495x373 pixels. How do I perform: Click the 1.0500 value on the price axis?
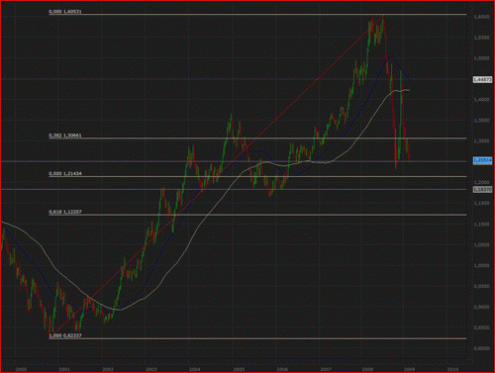pyautogui.click(x=482, y=245)
